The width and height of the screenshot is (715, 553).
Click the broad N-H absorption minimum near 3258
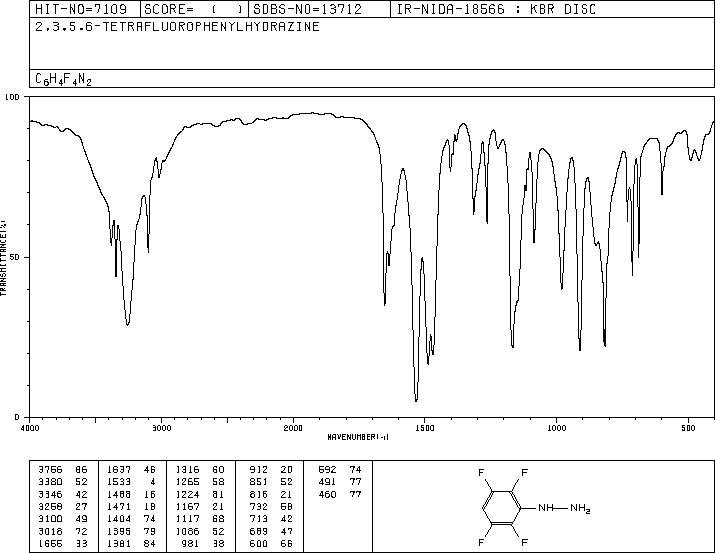coord(128,323)
